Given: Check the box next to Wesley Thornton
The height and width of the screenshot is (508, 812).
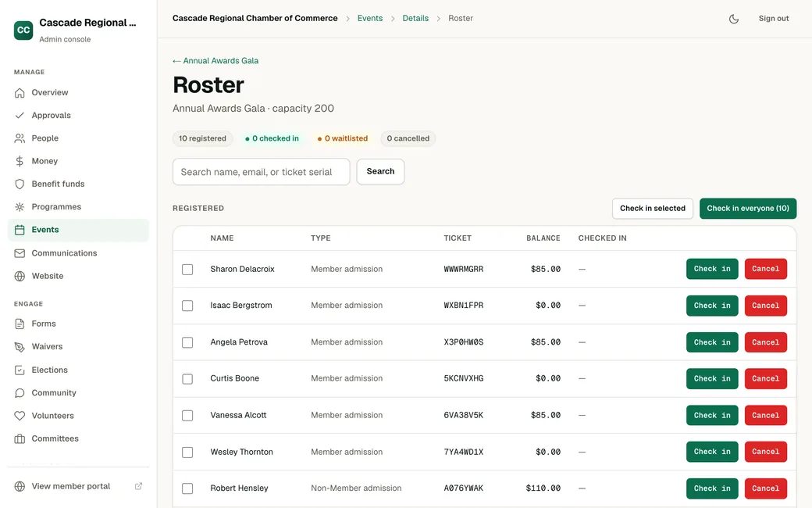Looking at the screenshot, I should point(187,453).
